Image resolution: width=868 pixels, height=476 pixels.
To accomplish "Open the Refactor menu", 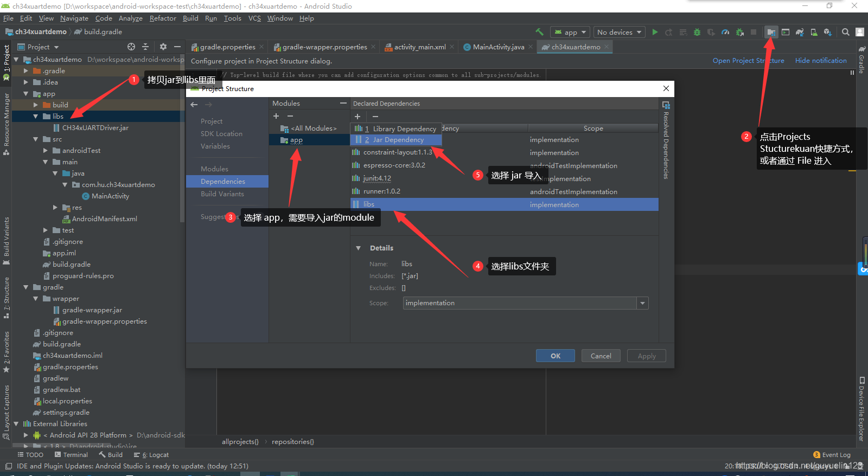I will coord(163,18).
